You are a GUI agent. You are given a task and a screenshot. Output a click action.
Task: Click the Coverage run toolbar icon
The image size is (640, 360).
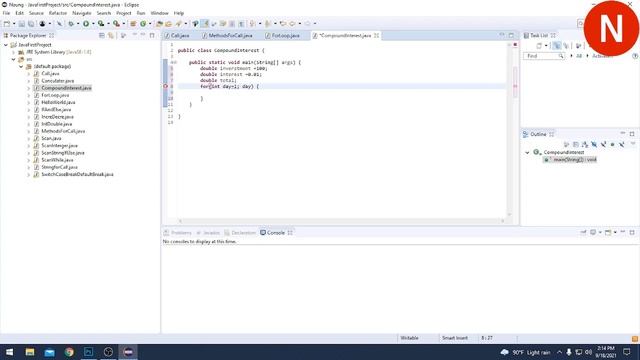coord(101,24)
